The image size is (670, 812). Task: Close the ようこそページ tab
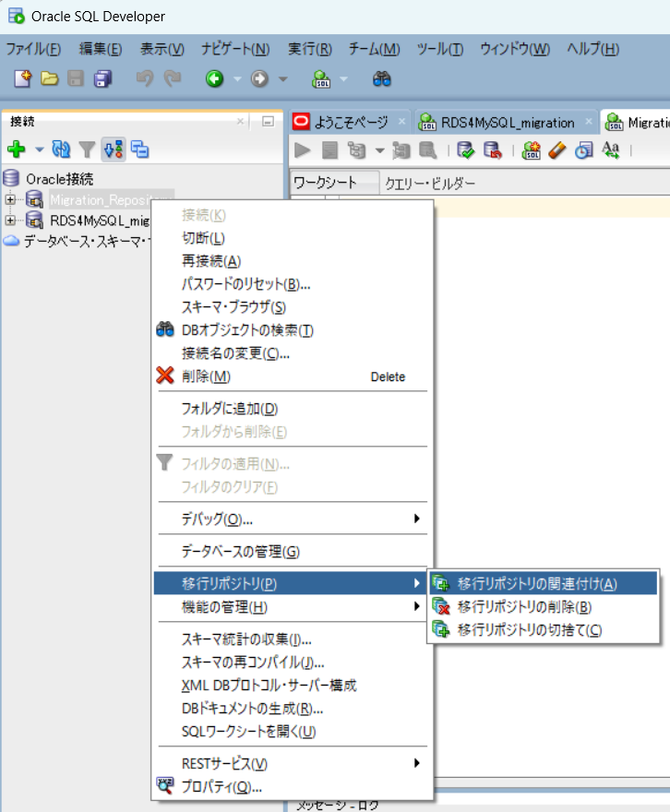tap(401, 122)
